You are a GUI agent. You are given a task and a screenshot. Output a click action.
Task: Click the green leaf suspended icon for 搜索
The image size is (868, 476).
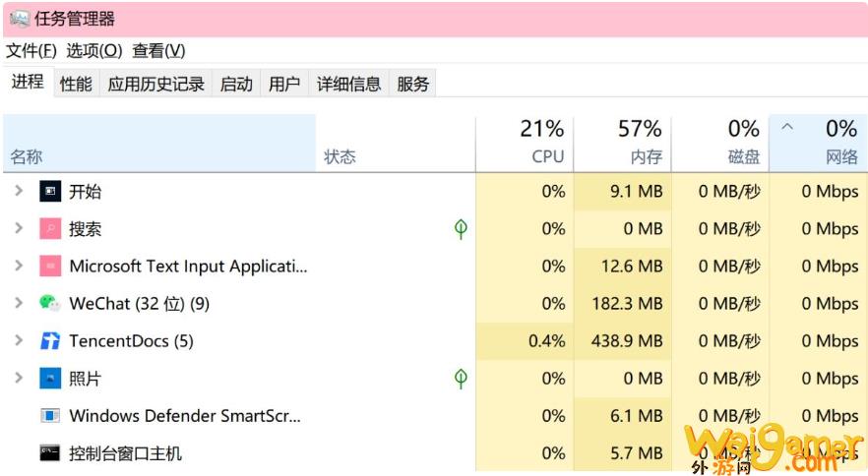pos(461,229)
